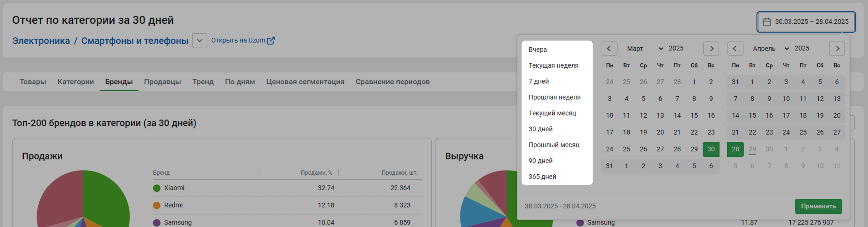Go to next month in April calendar
This screenshot has width=868, height=227.
coord(837,49)
